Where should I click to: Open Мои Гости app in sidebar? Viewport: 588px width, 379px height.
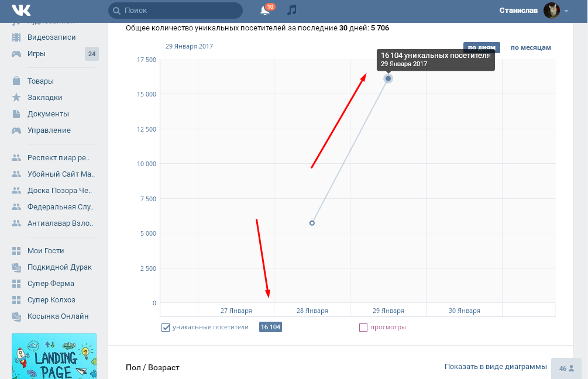pos(46,251)
